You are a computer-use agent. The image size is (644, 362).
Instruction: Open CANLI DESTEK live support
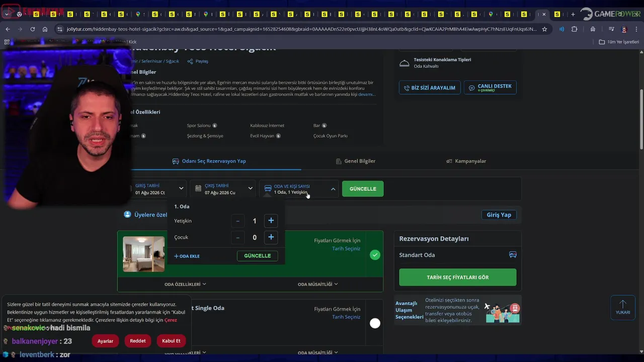click(490, 87)
